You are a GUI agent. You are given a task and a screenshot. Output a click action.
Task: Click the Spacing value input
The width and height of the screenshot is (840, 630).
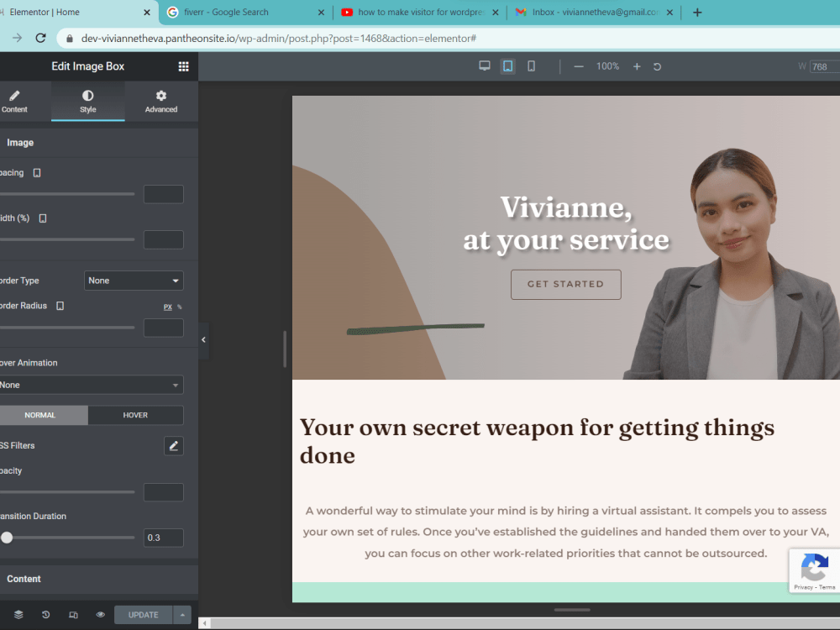pos(164,194)
